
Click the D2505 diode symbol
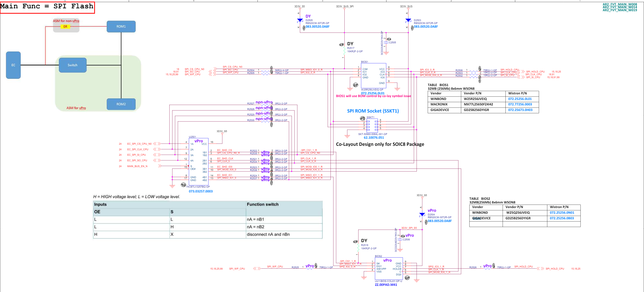click(x=300, y=20)
